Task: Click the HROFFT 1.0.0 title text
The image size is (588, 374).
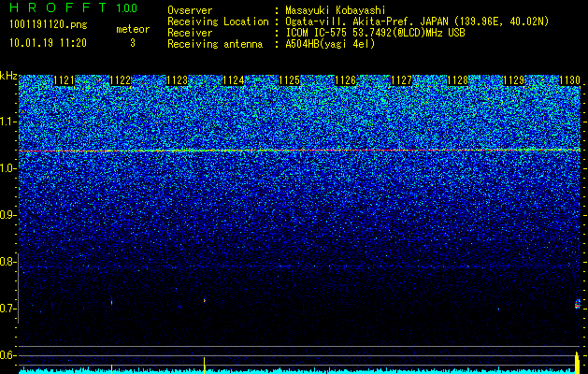Action: point(74,7)
